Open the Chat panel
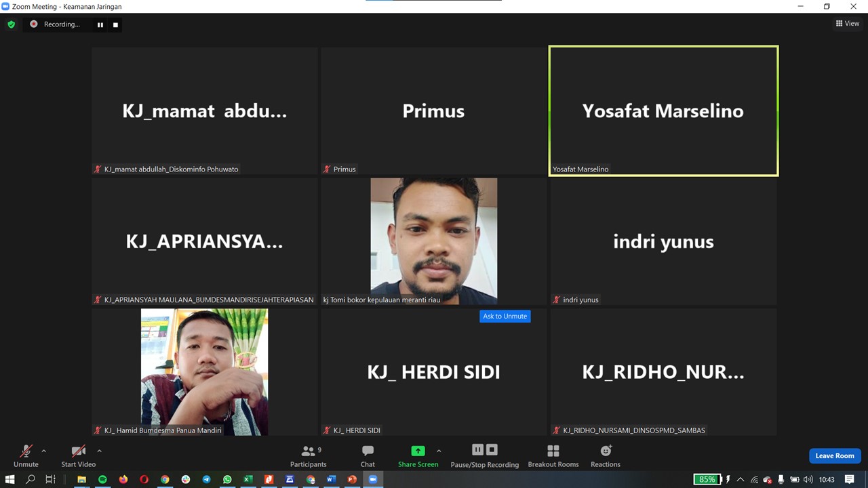Image resolution: width=868 pixels, height=488 pixels. [x=368, y=456]
